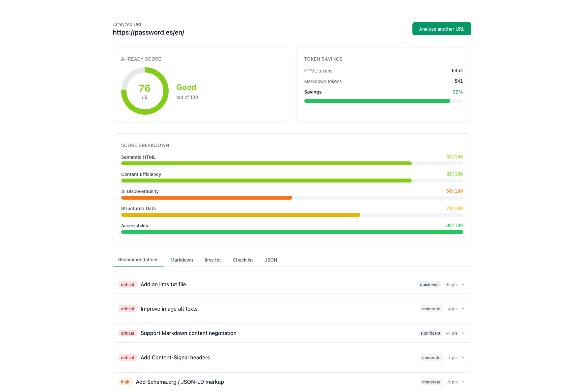The height and width of the screenshot is (392, 584).
Task: View the Checklist tab
Action: [243, 260]
